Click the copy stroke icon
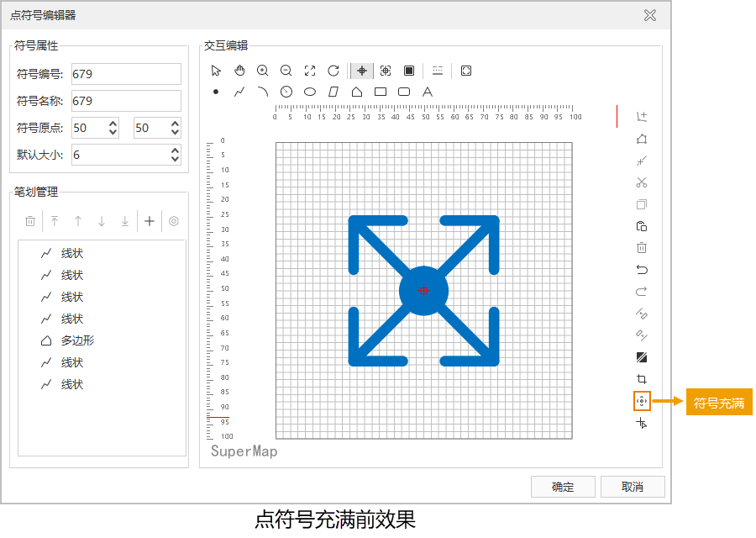The height and width of the screenshot is (538, 756). click(x=641, y=204)
